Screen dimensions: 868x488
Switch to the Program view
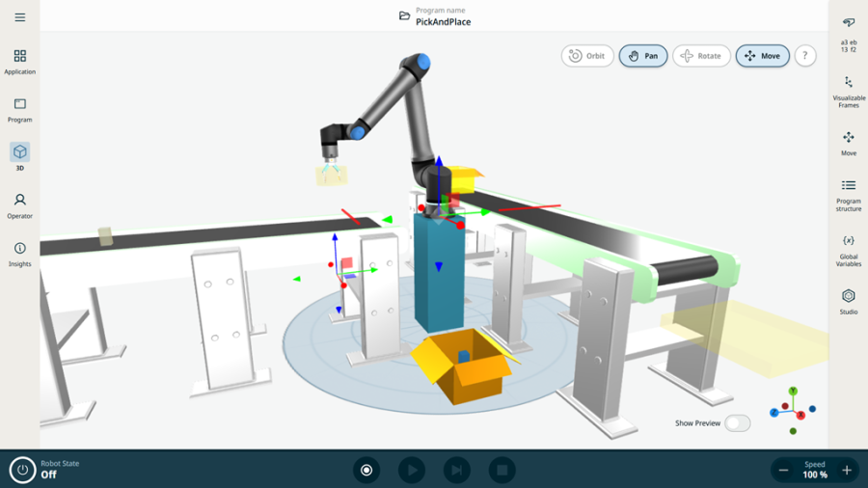19,110
